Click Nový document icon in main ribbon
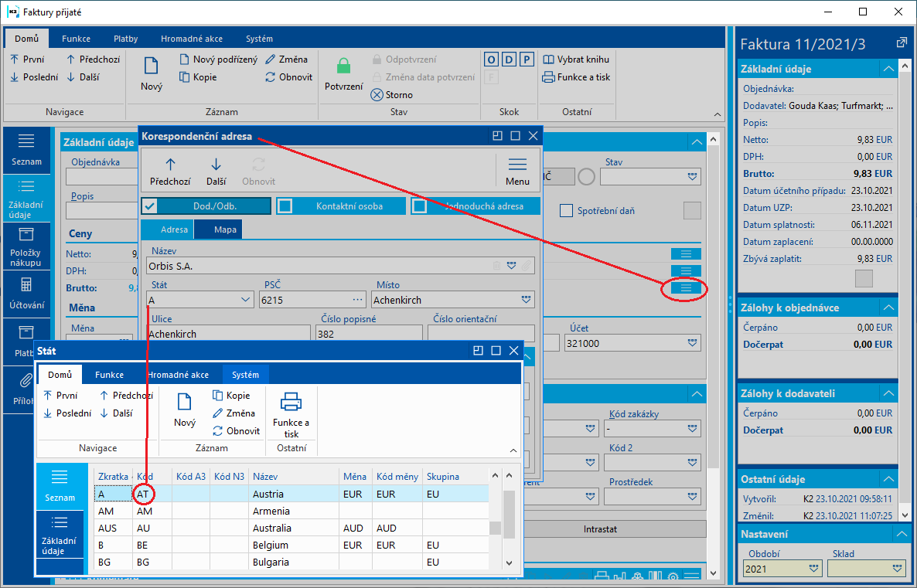Viewport: 917px width, 588px height. pyautogui.click(x=151, y=66)
